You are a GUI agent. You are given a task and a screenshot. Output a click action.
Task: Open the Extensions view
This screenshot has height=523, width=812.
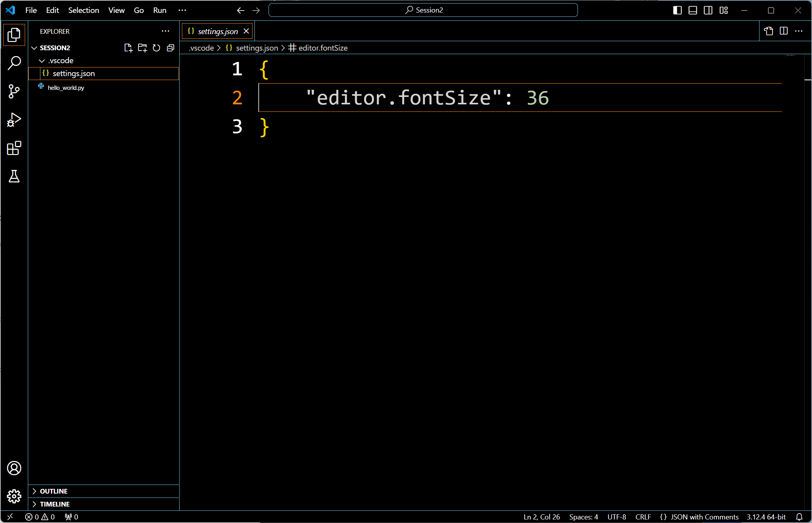point(14,148)
